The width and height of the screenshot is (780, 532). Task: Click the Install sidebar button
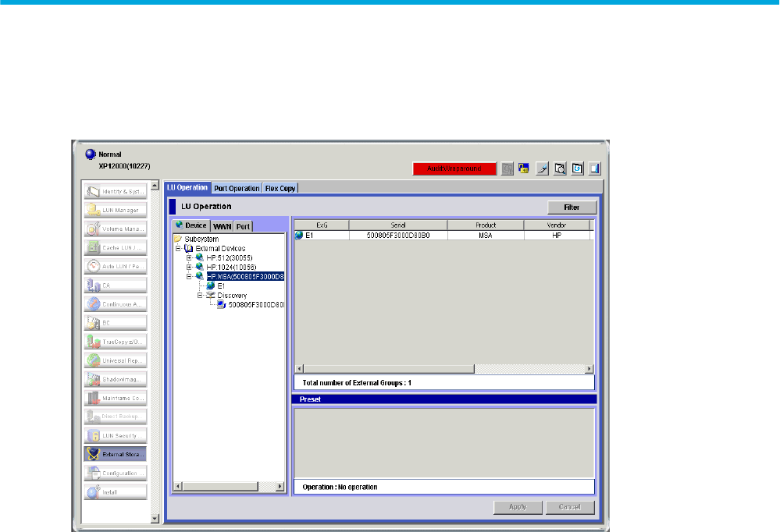pos(115,492)
